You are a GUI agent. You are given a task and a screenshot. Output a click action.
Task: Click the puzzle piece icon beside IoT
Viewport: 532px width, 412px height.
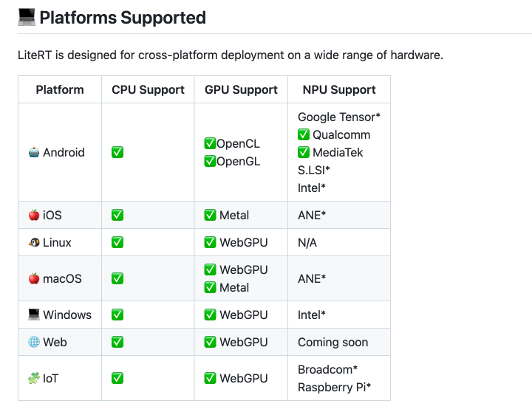point(33,379)
